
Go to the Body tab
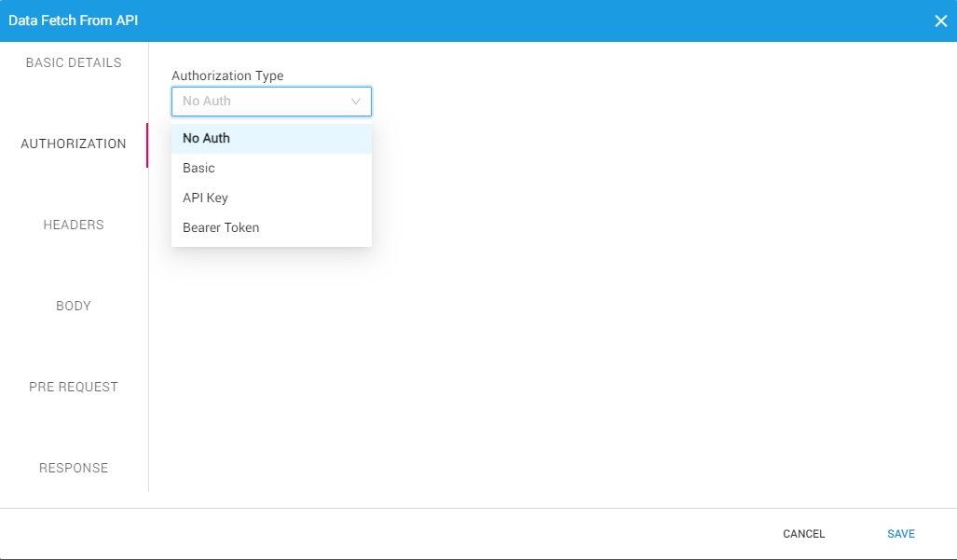click(74, 307)
